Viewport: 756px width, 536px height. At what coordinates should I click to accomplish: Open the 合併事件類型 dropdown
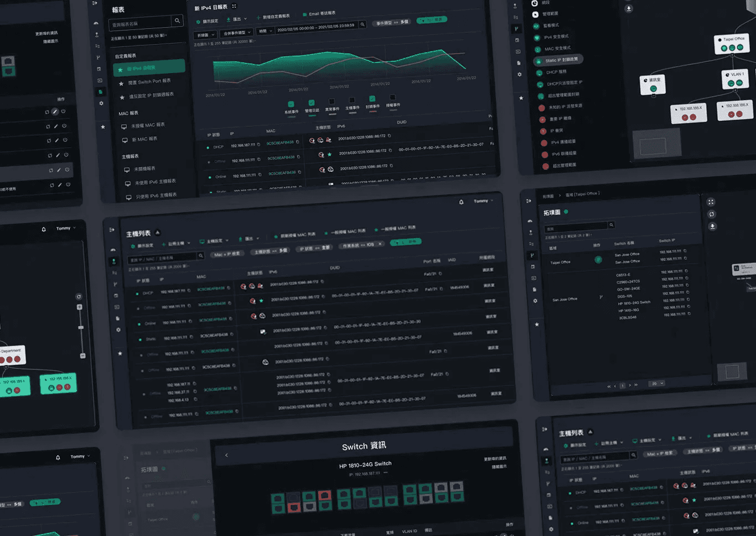point(237,33)
